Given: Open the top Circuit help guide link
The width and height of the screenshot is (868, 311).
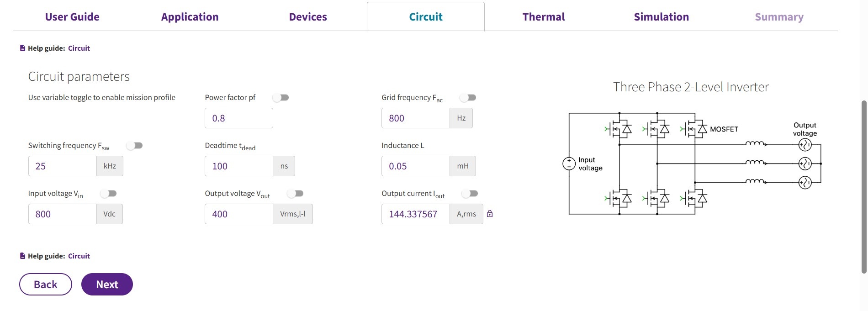Looking at the screenshot, I should (79, 48).
